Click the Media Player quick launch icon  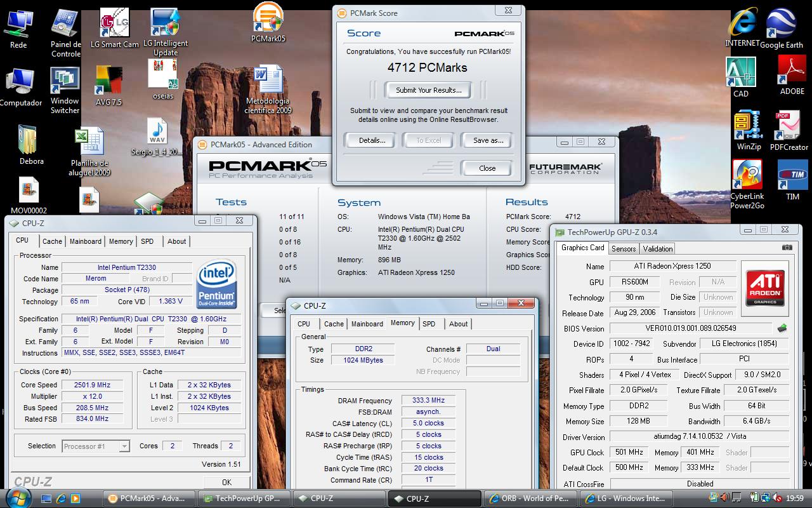pyautogui.click(x=75, y=498)
